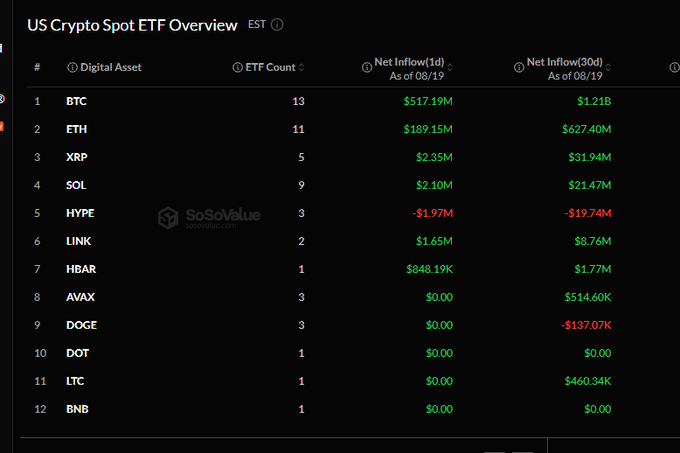Screen dimensions: 680x453
Task: Select the HBAR asset name
Action: (81, 269)
